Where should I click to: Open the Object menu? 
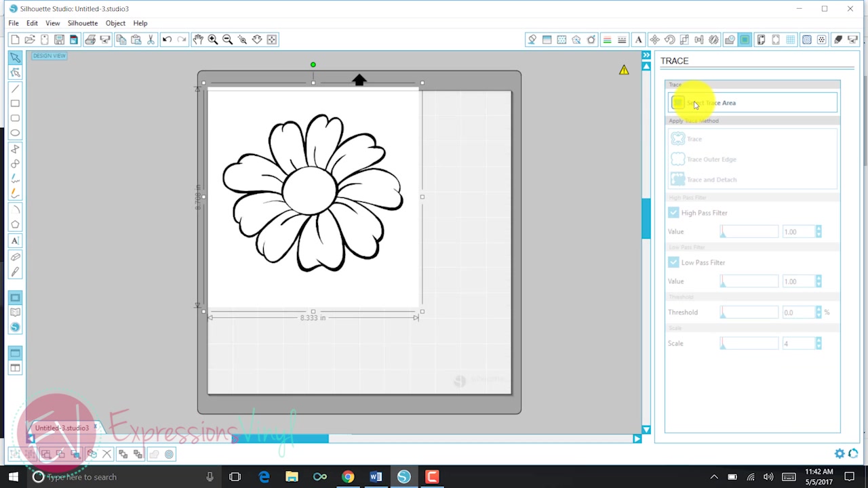point(115,23)
